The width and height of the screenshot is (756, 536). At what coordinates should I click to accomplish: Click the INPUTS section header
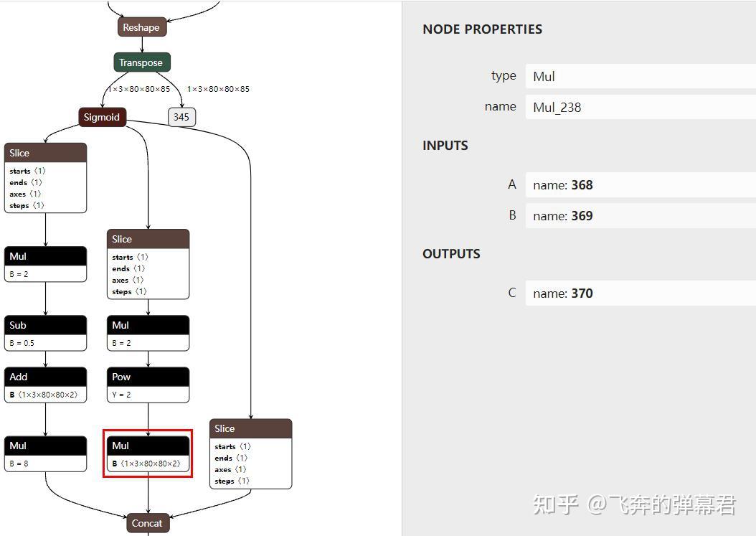445,146
